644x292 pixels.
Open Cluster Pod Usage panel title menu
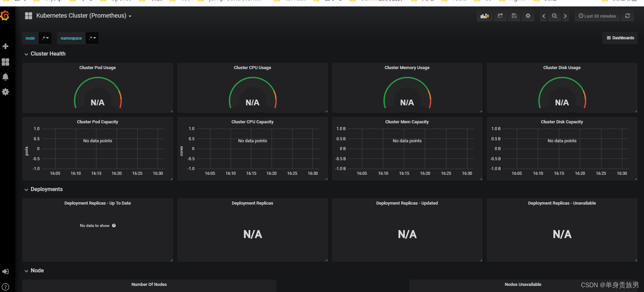click(x=97, y=68)
